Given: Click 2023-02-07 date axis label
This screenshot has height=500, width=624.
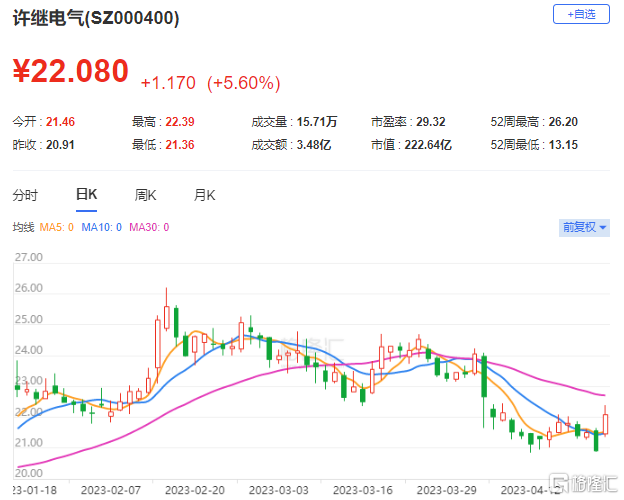Looking at the screenshot, I should 111,490.
